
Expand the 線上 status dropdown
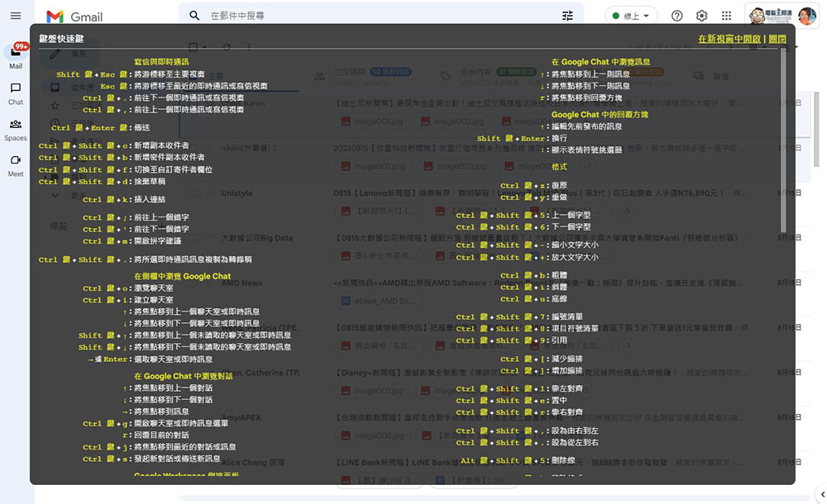(x=631, y=16)
